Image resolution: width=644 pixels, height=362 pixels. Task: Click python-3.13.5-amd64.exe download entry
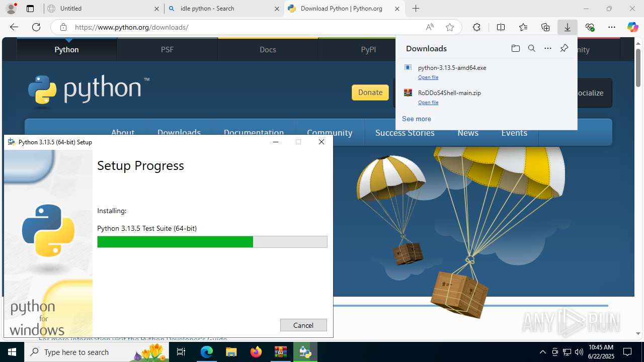[452, 67]
